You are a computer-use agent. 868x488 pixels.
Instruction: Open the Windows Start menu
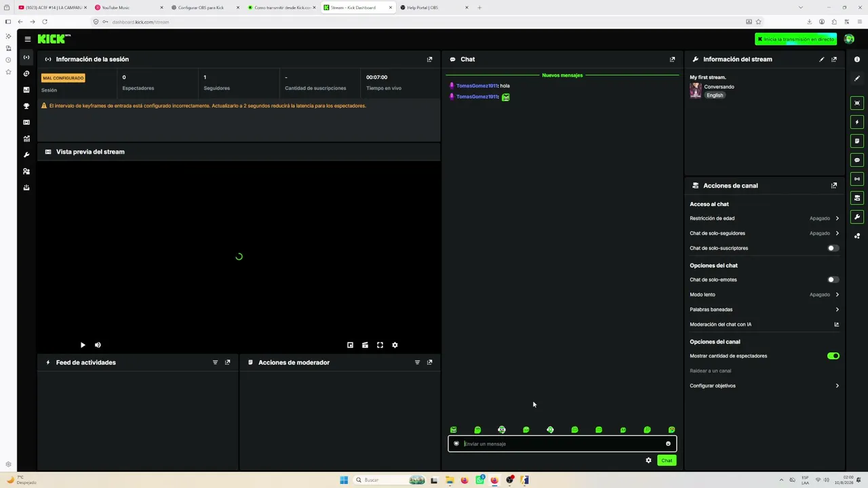click(344, 480)
